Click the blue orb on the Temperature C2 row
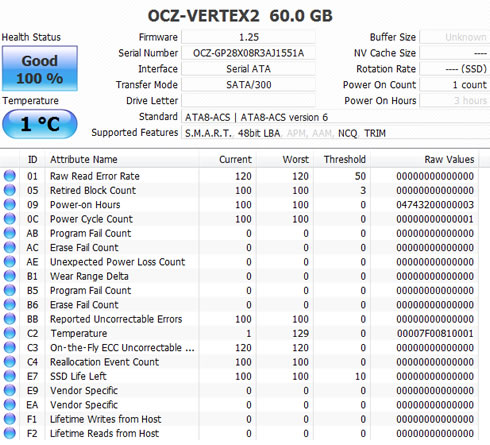The height and width of the screenshot is (445, 490). tap(10, 333)
